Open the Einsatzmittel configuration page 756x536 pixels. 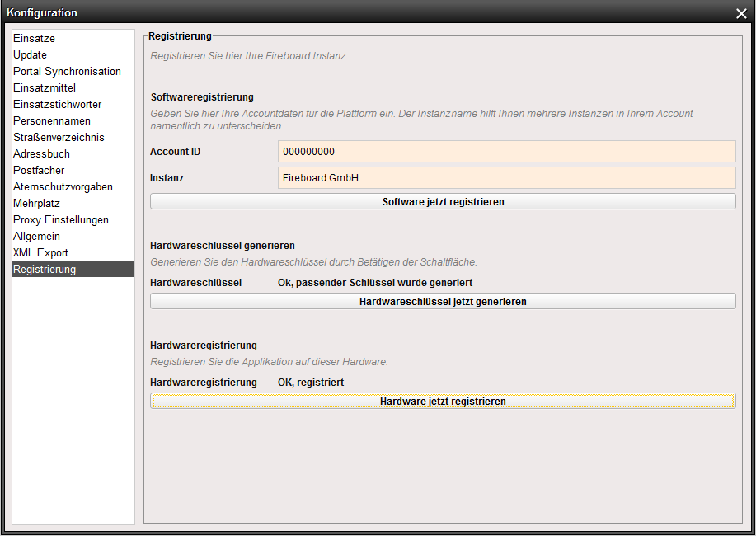(45, 88)
